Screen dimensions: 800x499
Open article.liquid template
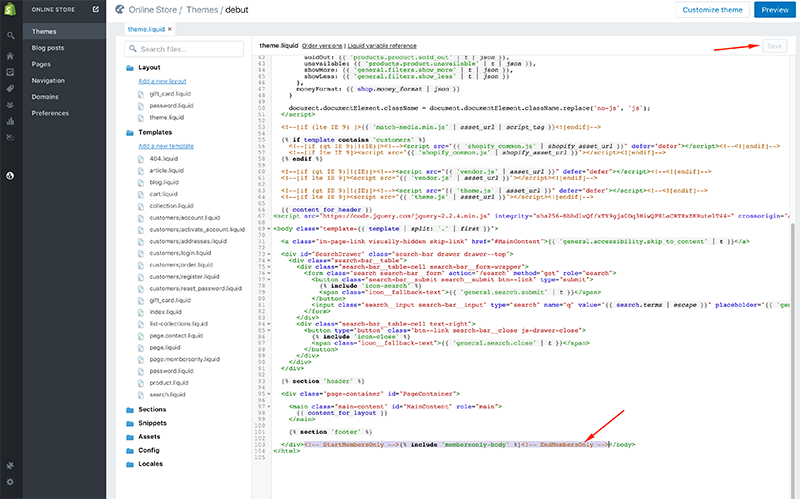[x=167, y=170]
